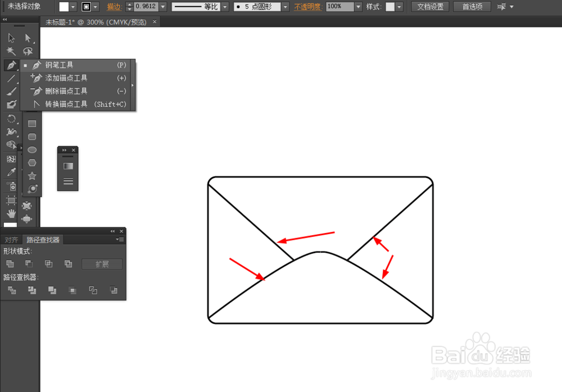Select the Symbol Sprayer tool
The width and height of the screenshot is (562, 392).
coord(11,186)
